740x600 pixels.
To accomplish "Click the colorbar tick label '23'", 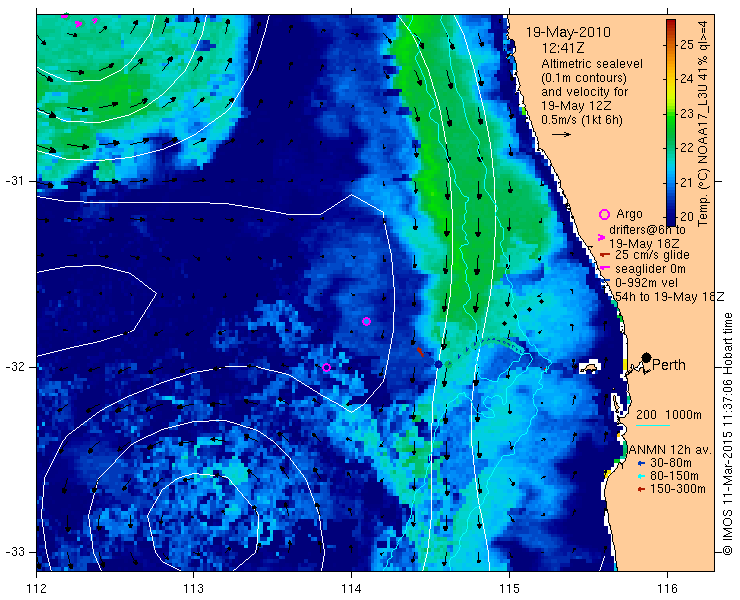I will pos(687,114).
